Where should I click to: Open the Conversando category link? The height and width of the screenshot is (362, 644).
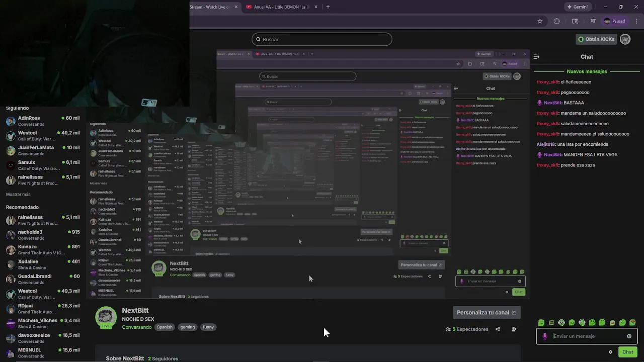click(x=137, y=327)
